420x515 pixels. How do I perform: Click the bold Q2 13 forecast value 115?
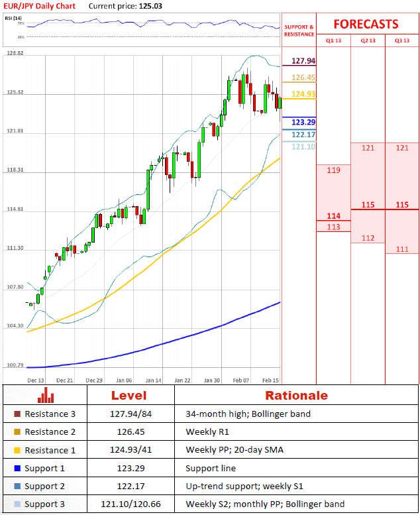point(368,205)
